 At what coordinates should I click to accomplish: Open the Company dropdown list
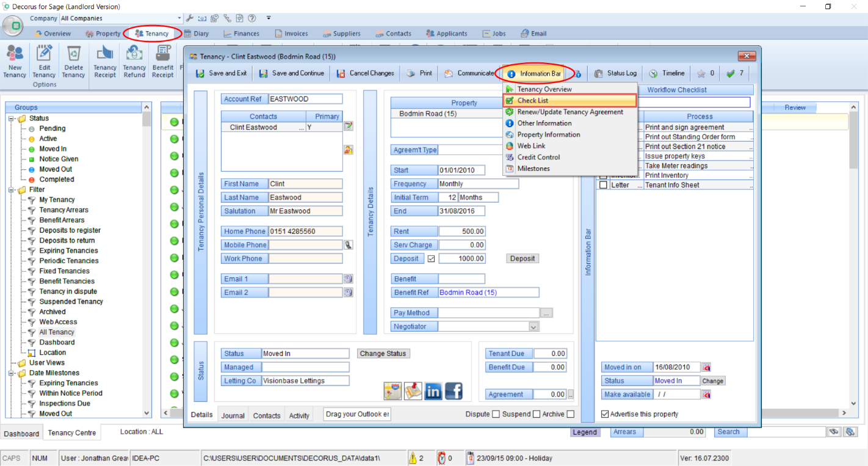click(179, 18)
